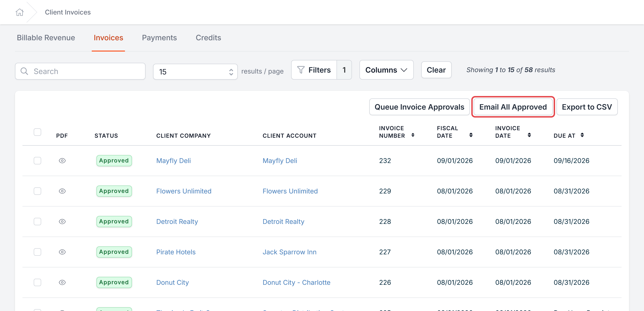Sort by Invoice Number column
This screenshot has height=311, width=644.
tap(413, 135)
